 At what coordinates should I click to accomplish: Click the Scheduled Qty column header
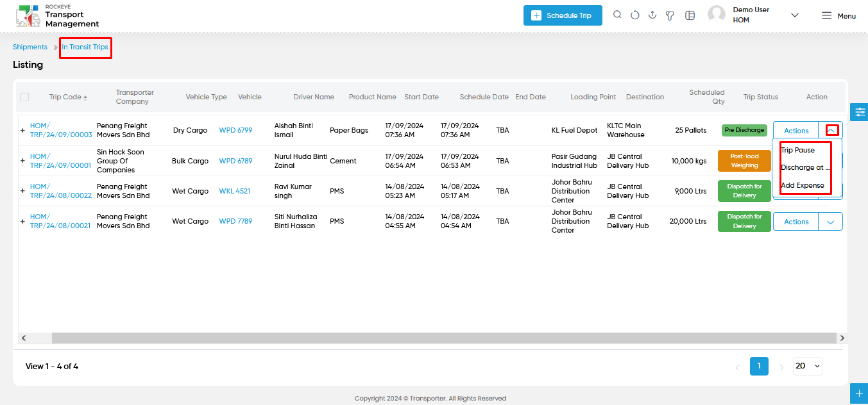707,97
